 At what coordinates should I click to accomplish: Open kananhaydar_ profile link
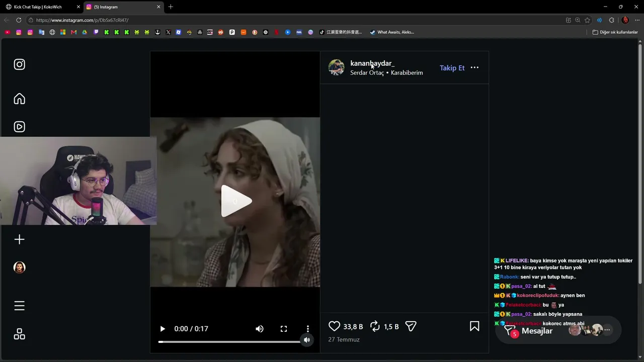coord(372,63)
